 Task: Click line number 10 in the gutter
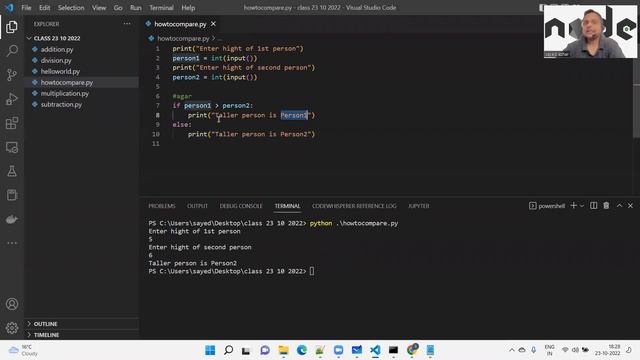coord(156,134)
